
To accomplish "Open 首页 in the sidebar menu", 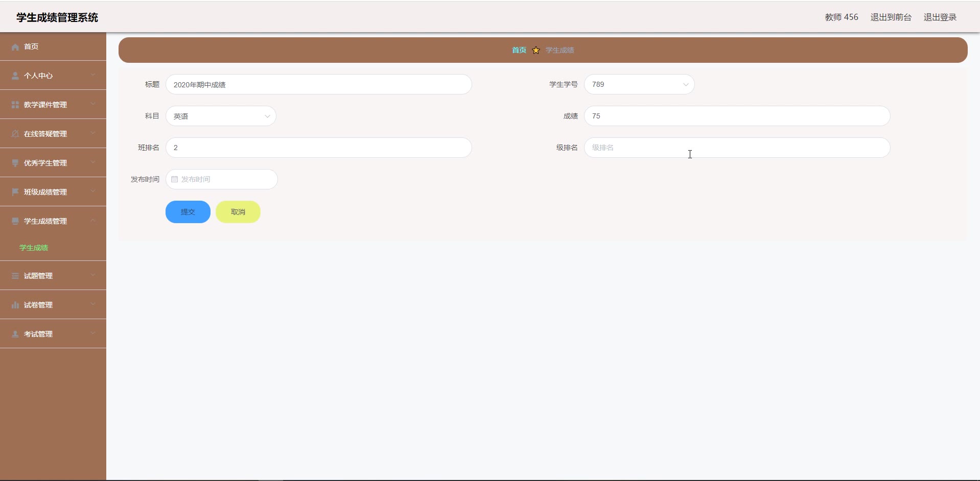I will tap(53, 46).
